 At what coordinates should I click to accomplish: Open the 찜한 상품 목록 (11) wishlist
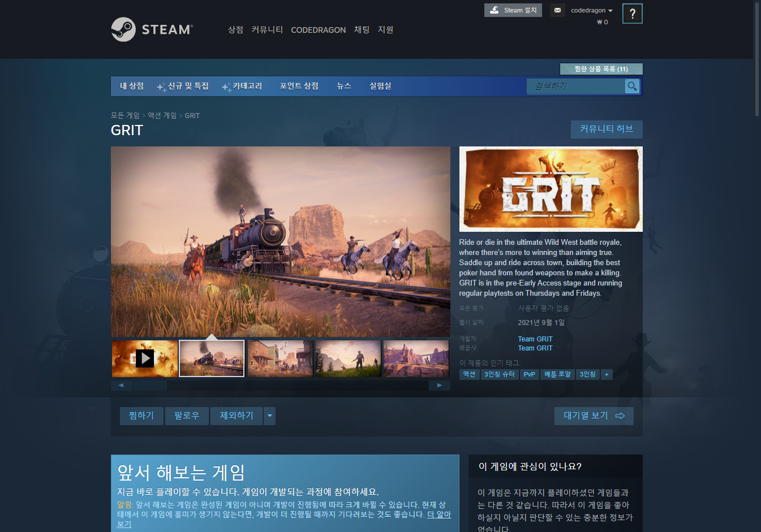[x=601, y=69]
